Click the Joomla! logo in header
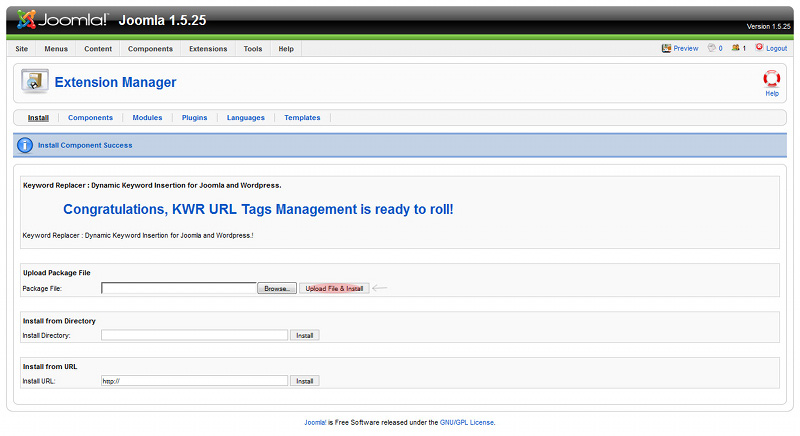The height and width of the screenshot is (436, 800). (62, 20)
